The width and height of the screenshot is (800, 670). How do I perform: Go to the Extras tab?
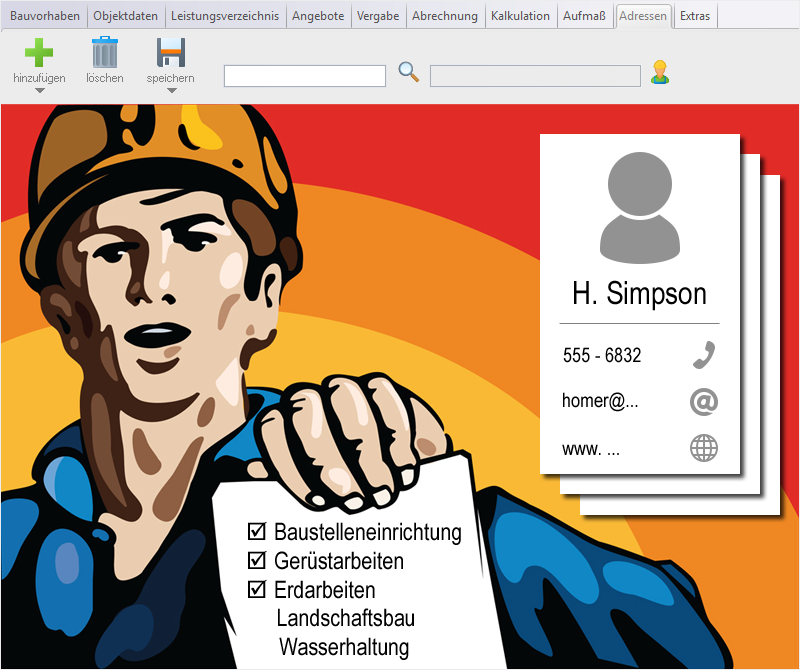point(695,16)
